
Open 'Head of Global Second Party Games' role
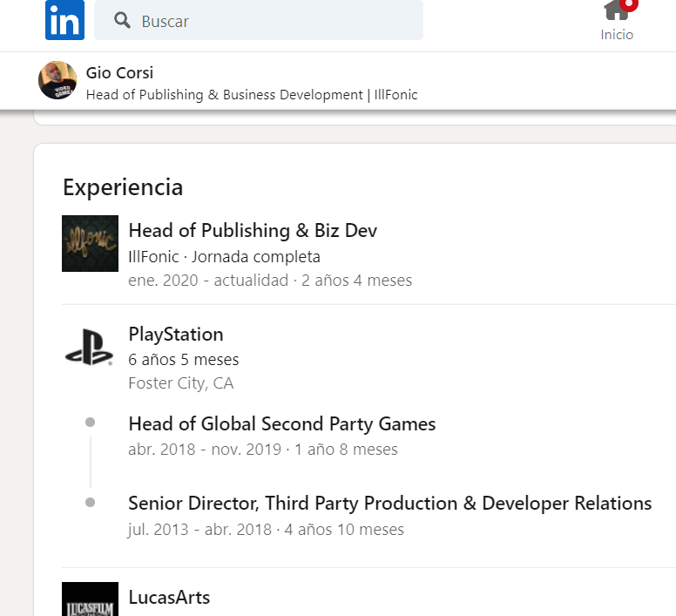coord(282,424)
